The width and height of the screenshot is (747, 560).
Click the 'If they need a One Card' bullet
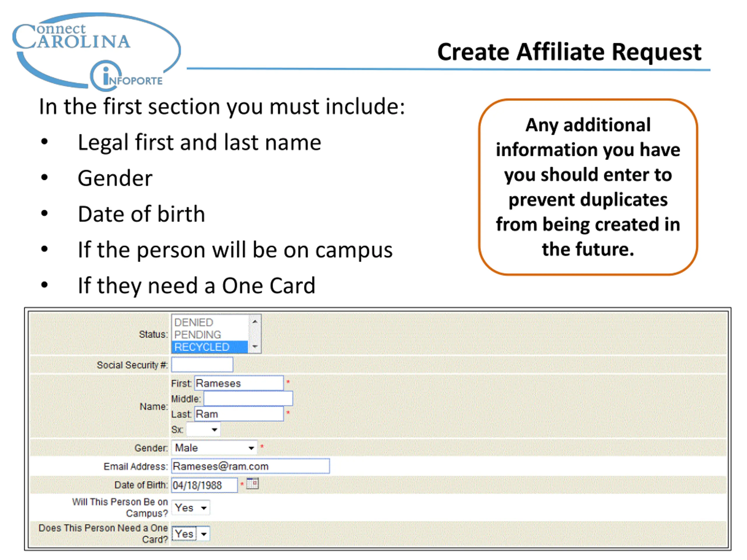197,286
